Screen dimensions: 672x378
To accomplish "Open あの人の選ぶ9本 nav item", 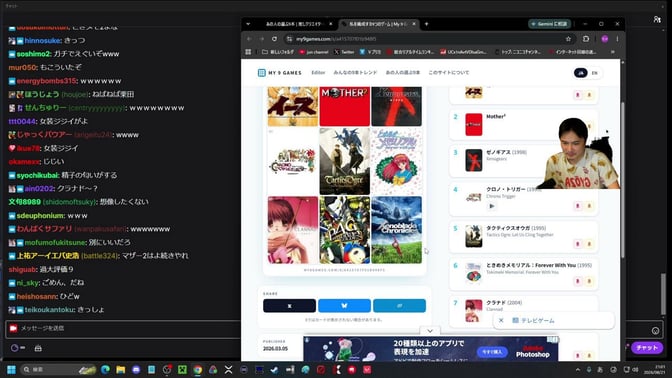I will pos(402,72).
